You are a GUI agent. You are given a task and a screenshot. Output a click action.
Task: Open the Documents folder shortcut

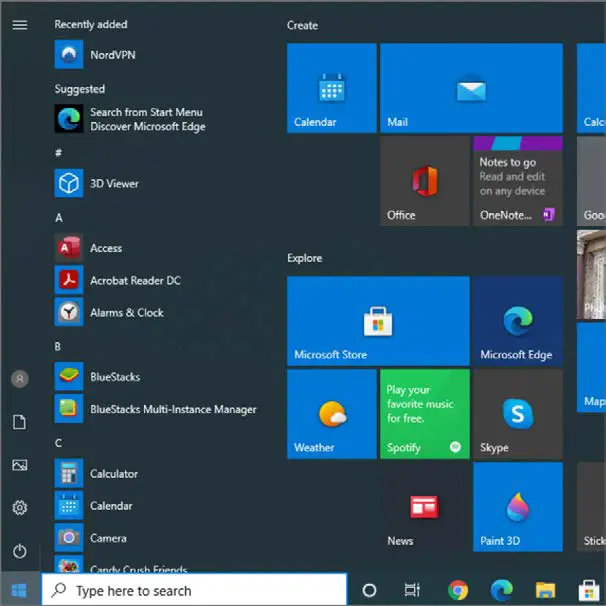pyautogui.click(x=20, y=422)
